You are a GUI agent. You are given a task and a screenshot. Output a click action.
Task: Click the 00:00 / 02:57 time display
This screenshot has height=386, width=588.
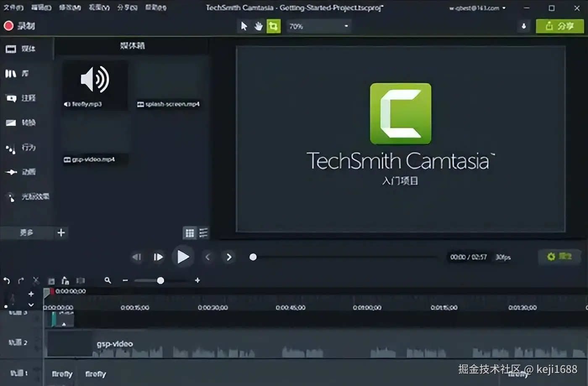click(468, 257)
